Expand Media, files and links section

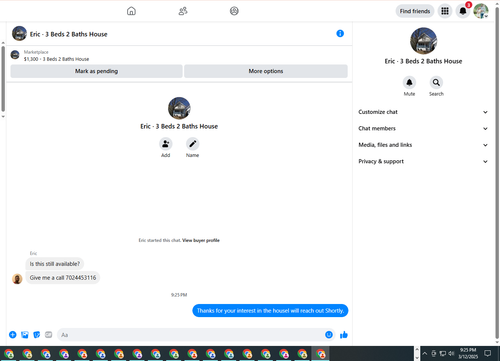tap(423, 145)
